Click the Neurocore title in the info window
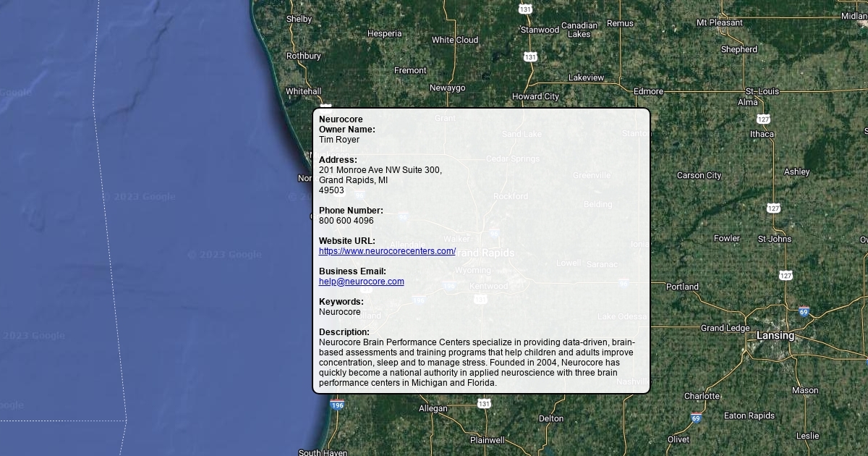 (x=341, y=119)
